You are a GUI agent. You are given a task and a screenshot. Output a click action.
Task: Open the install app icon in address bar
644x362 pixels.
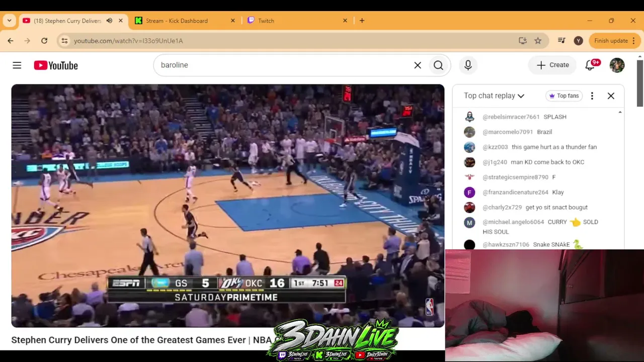523,41
